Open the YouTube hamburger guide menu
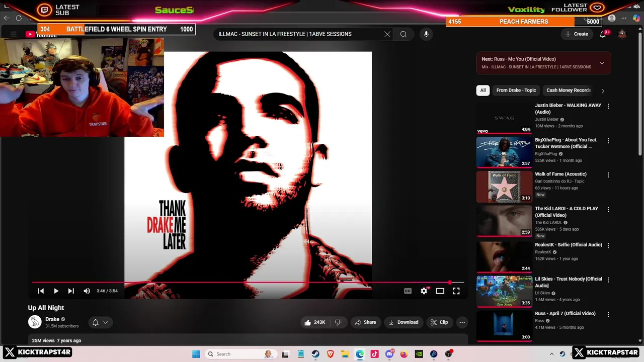644x362 pixels. [14, 34]
